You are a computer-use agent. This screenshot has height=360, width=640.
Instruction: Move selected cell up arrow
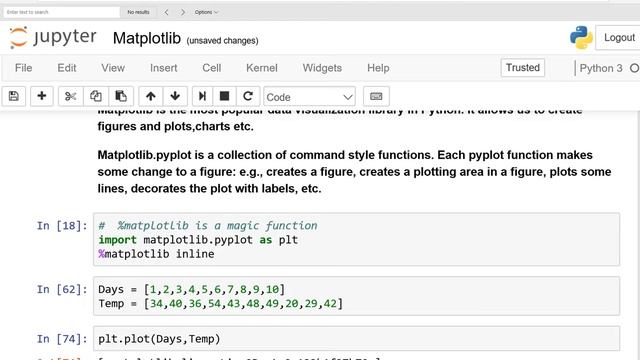(151, 96)
